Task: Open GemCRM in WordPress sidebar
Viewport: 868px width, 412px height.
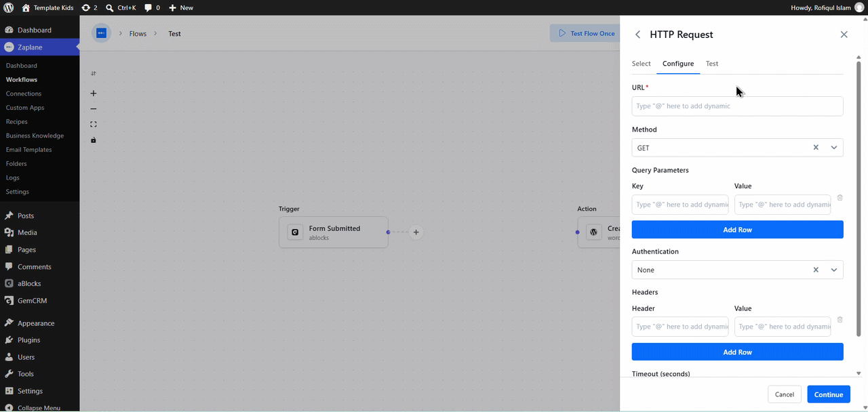Action: coord(39,300)
